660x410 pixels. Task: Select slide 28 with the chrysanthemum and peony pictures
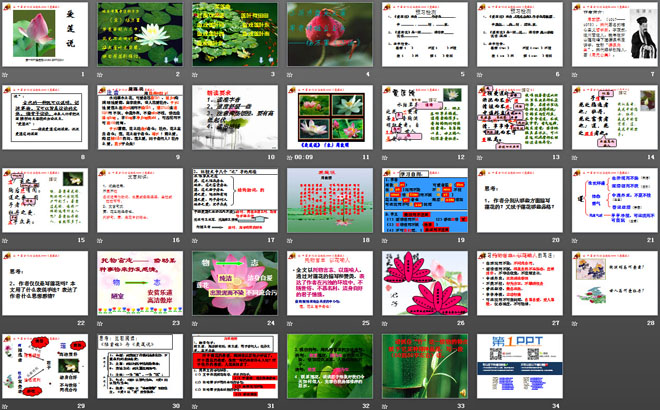pyautogui.click(x=615, y=283)
